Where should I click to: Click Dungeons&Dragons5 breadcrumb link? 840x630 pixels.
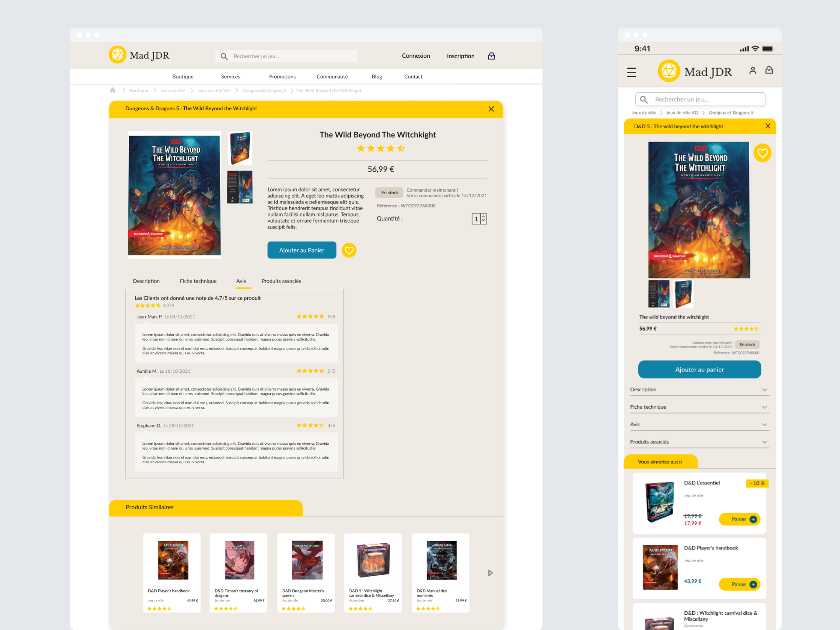[264, 91]
